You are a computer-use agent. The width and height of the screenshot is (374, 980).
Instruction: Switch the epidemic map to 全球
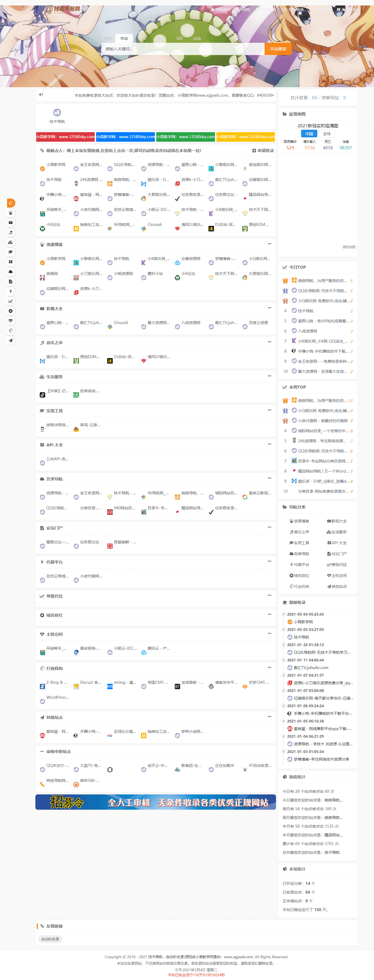click(x=326, y=134)
